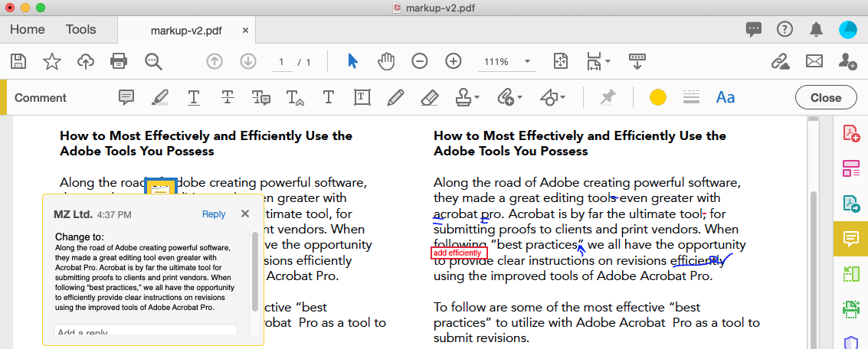Screen dimensions: 868x349
Task: Select the Add text box tool
Action: click(x=362, y=98)
